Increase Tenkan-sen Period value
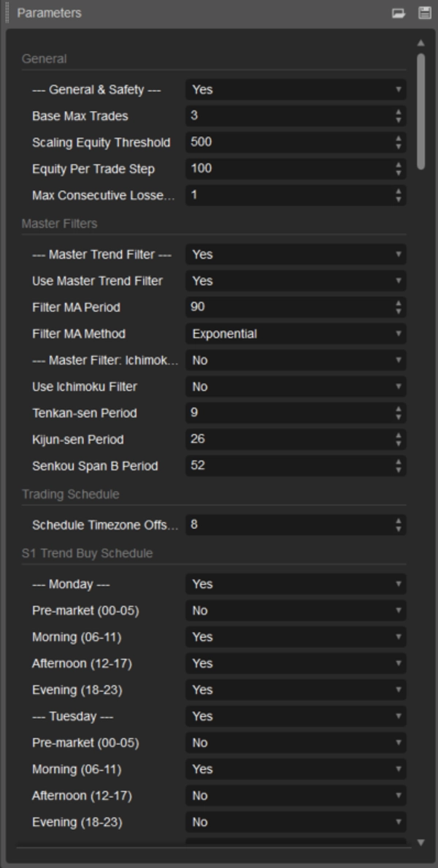Screen dimensions: 438x868 point(399,410)
